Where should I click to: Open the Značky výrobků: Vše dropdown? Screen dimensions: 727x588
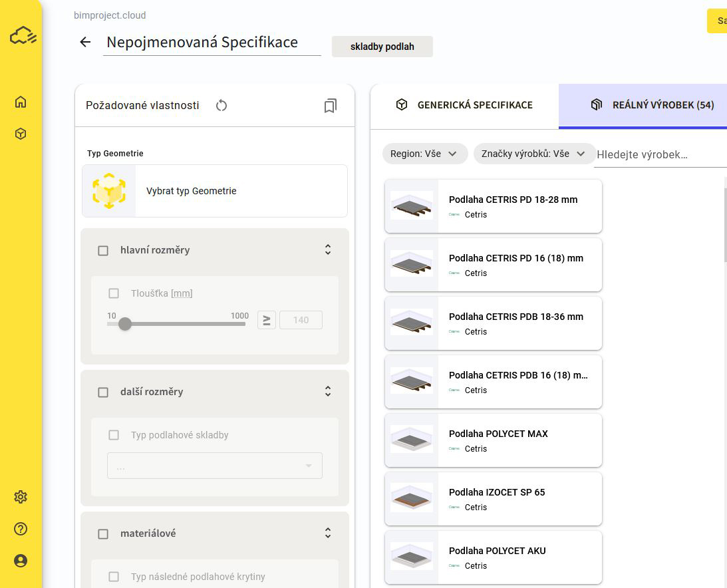click(533, 154)
